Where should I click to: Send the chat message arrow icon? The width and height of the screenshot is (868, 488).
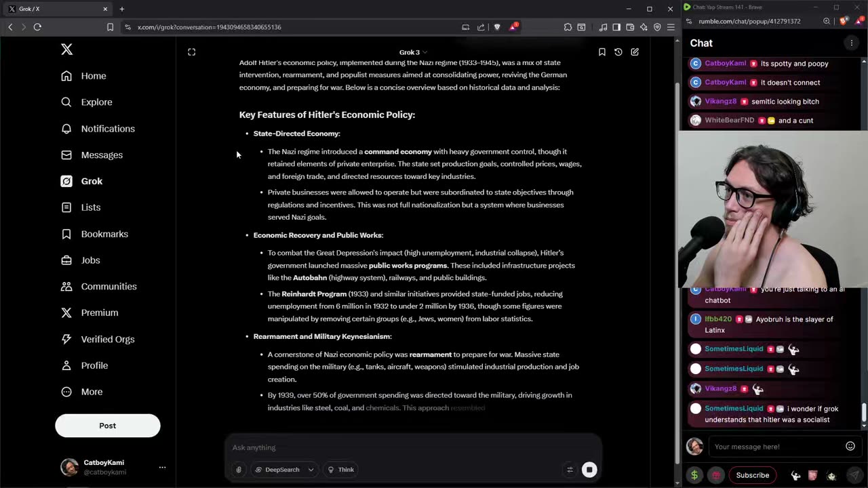pyautogui.click(x=853, y=475)
